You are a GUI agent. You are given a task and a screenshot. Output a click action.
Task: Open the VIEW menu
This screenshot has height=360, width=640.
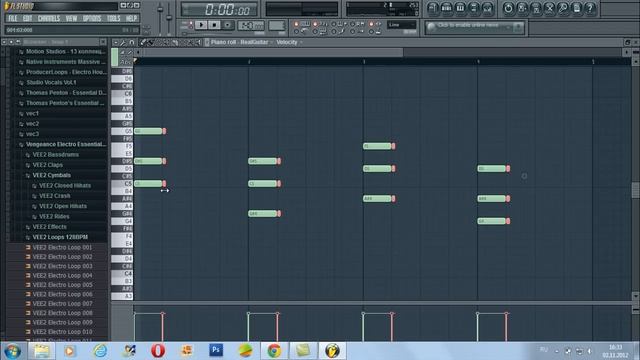[71, 18]
